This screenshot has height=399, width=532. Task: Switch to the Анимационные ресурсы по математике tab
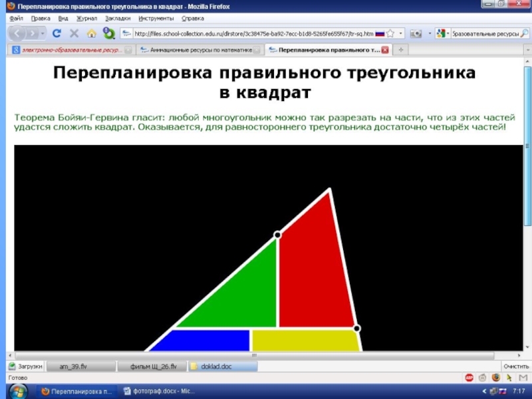pos(200,50)
